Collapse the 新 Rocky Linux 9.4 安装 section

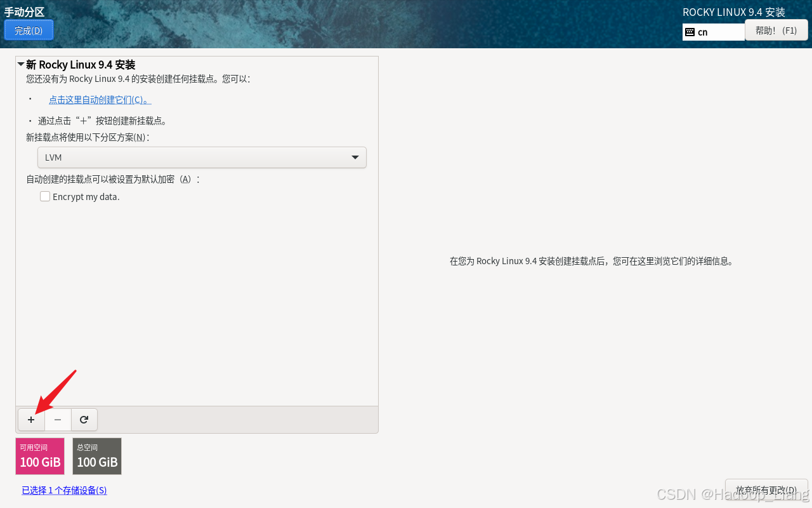click(21, 65)
